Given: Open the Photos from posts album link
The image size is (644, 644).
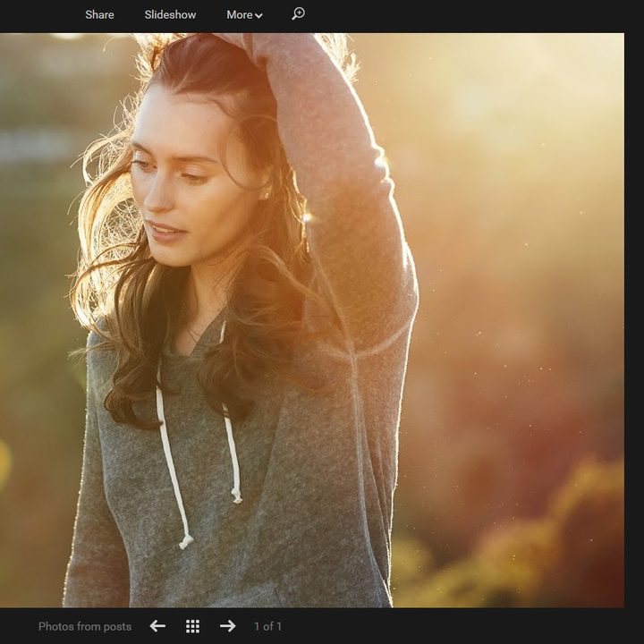Looking at the screenshot, I should (85, 626).
